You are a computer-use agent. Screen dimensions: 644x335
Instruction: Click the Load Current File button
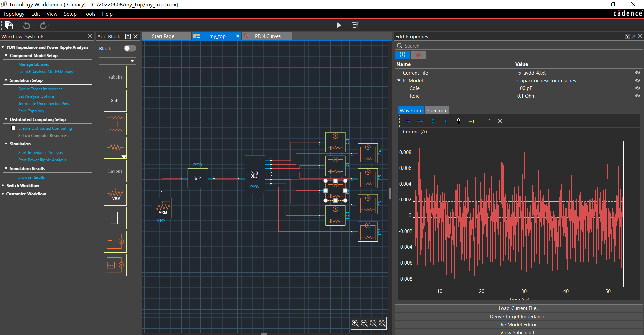(x=519, y=308)
